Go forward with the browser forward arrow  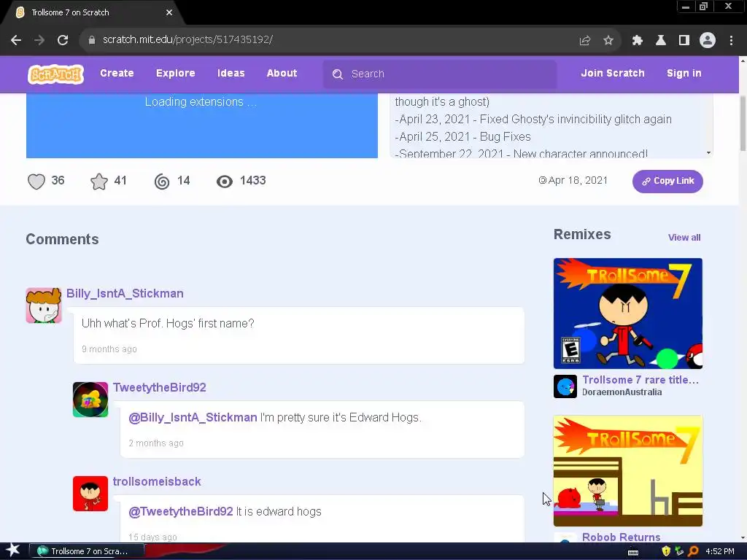point(39,40)
